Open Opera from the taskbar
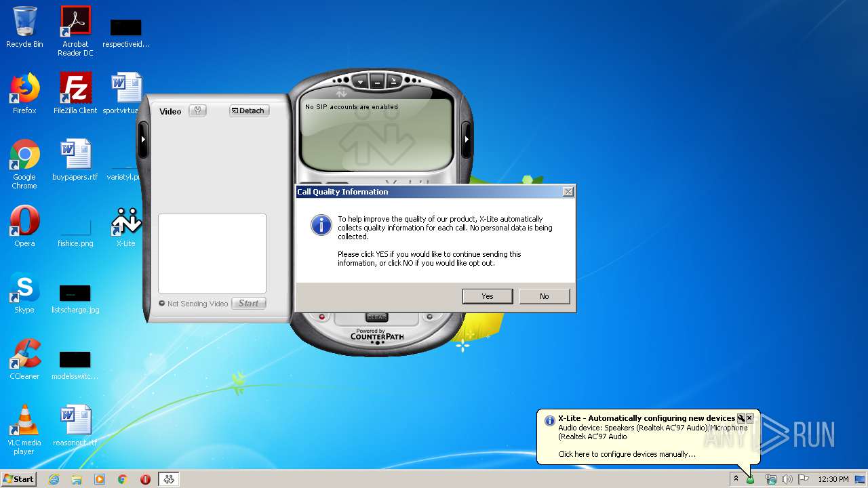868x488 pixels. (145, 479)
